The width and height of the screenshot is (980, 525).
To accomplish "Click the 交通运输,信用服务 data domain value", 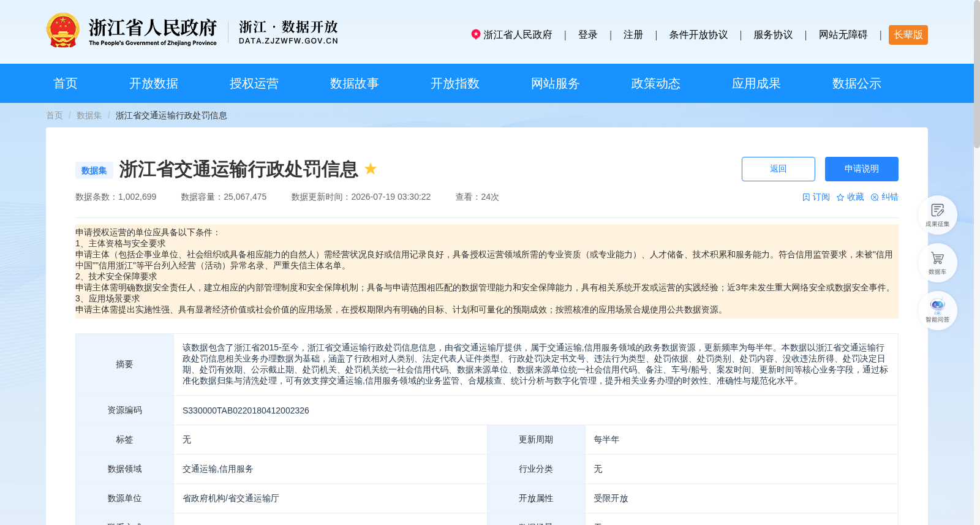I will (x=218, y=469).
